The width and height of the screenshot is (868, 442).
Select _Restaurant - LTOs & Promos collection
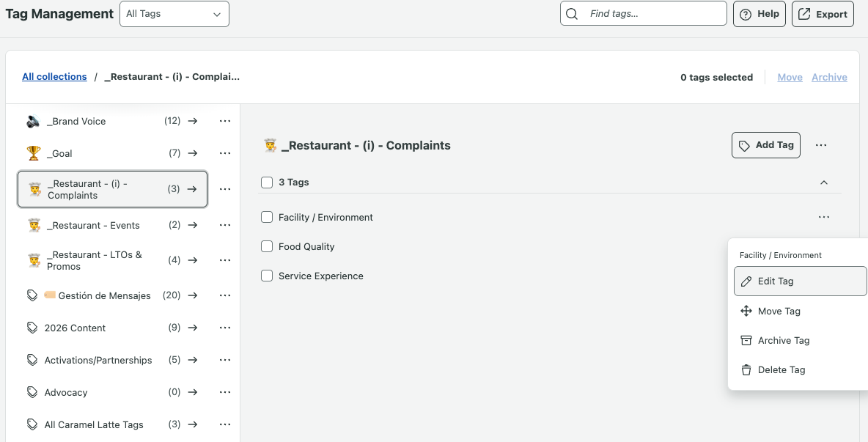(x=112, y=260)
